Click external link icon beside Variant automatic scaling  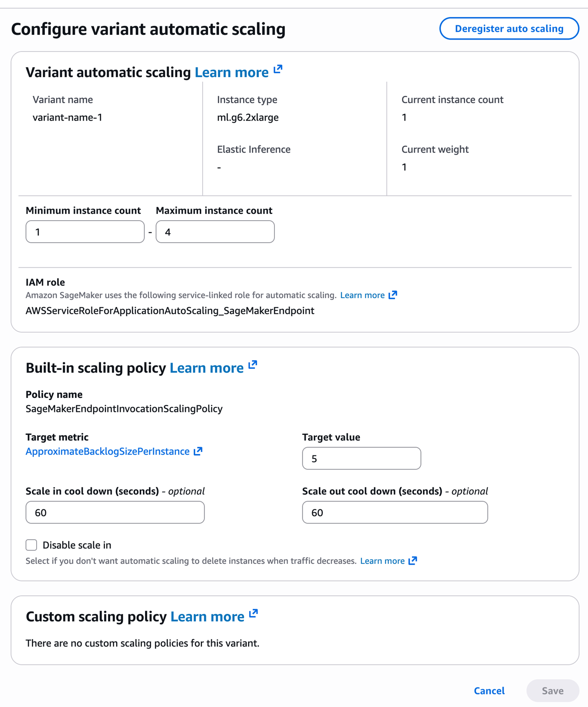278,70
